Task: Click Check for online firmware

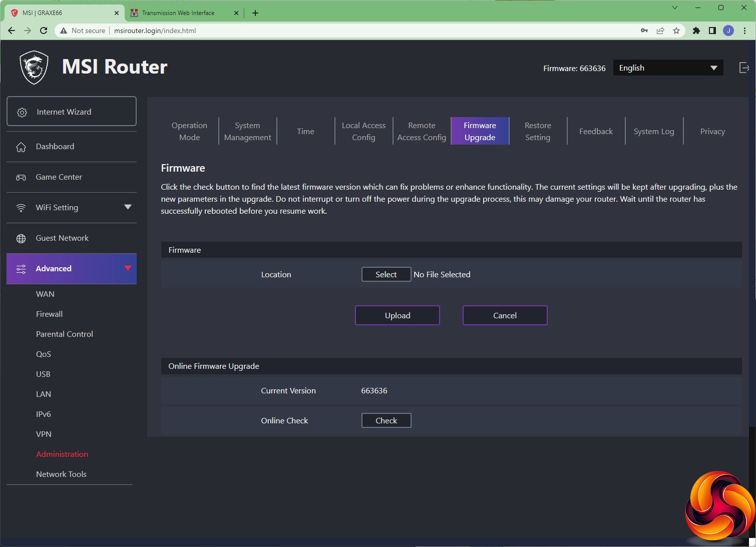Action: point(386,420)
